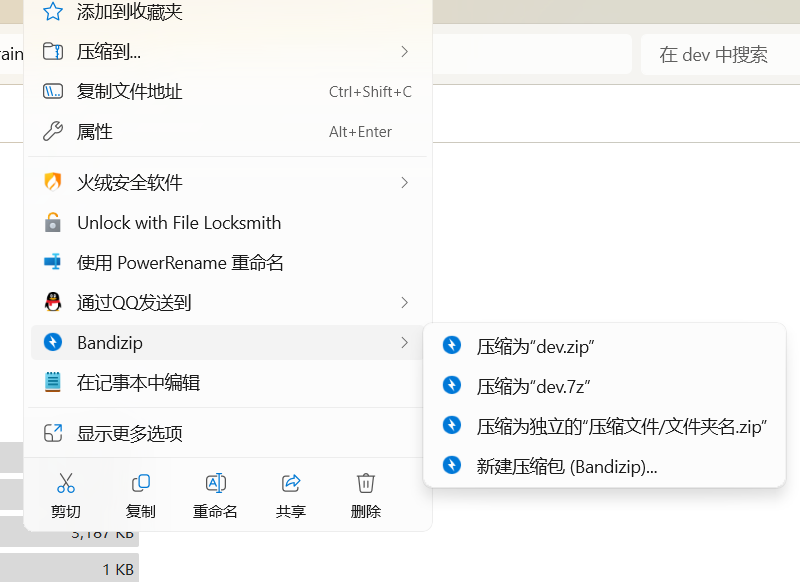Click the rename icon
Viewport: 800px width, 582px height.
[215, 484]
